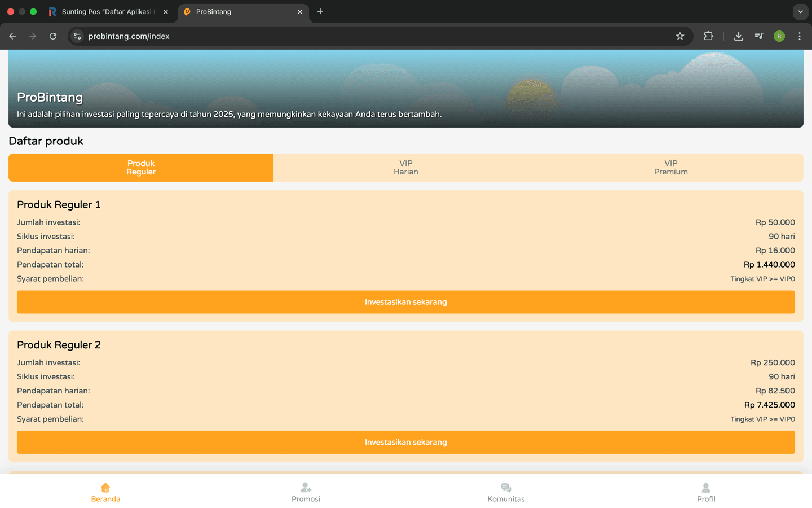
Task: Select the Produk Reguler tab
Action: [141, 168]
